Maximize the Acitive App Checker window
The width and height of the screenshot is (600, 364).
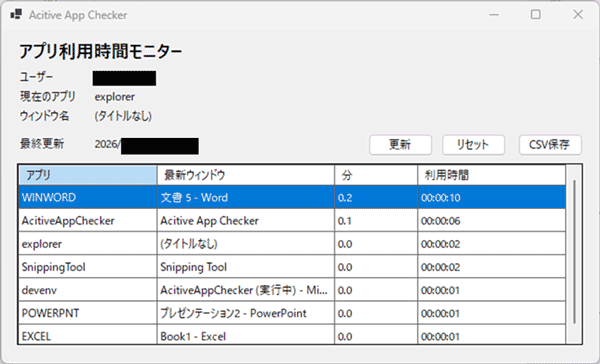(x=536, y=15)
